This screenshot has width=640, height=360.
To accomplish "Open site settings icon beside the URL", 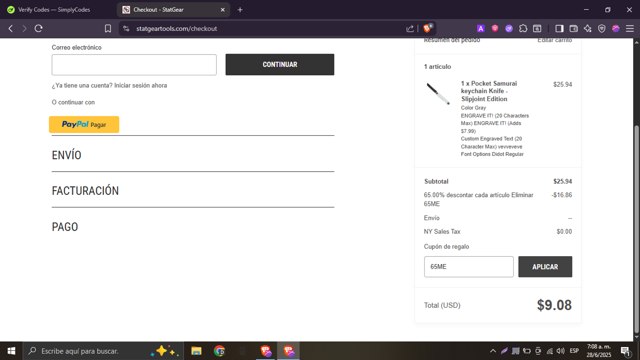I will [126, 29].
